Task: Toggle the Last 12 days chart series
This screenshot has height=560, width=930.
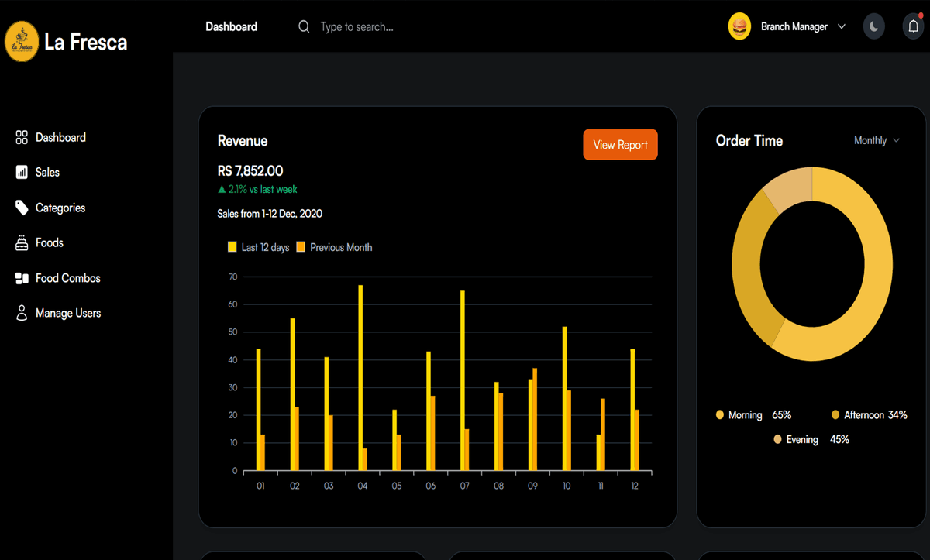Action: pos(258,248)
